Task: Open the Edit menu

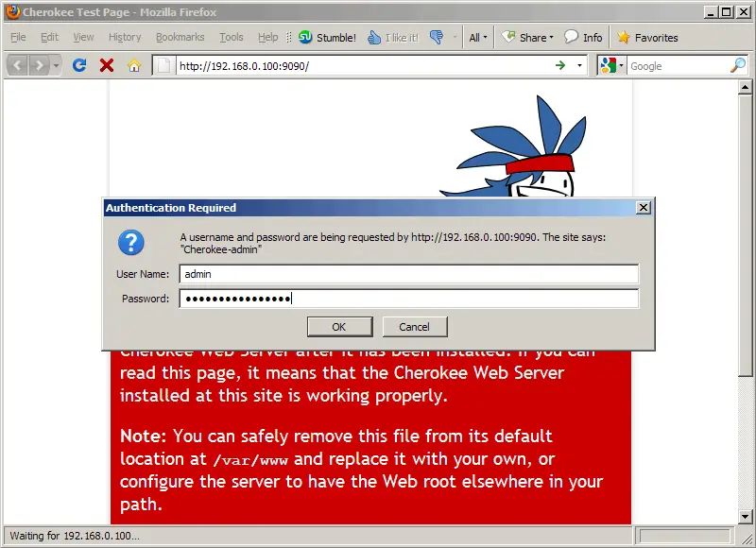Action: 49,37
